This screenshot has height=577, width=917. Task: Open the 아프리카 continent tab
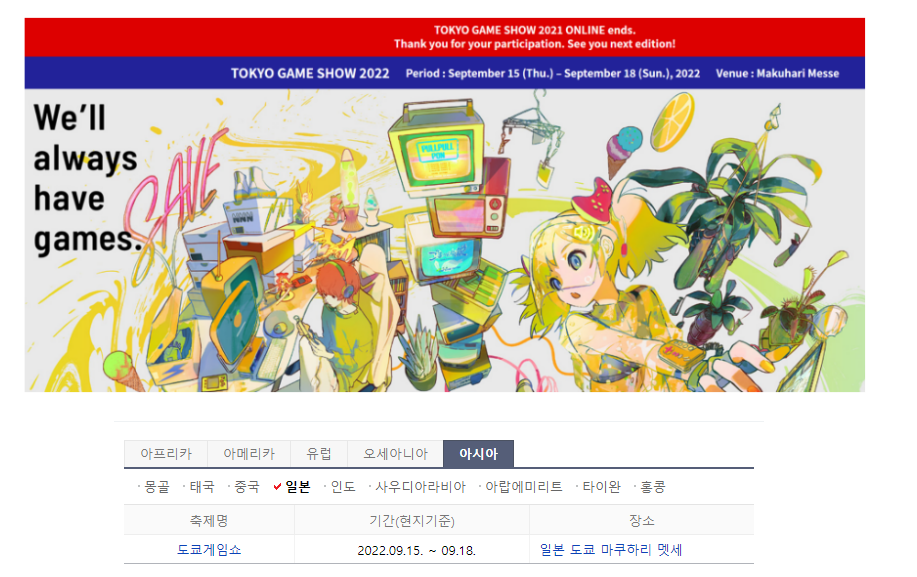click(x=166, y=454)
